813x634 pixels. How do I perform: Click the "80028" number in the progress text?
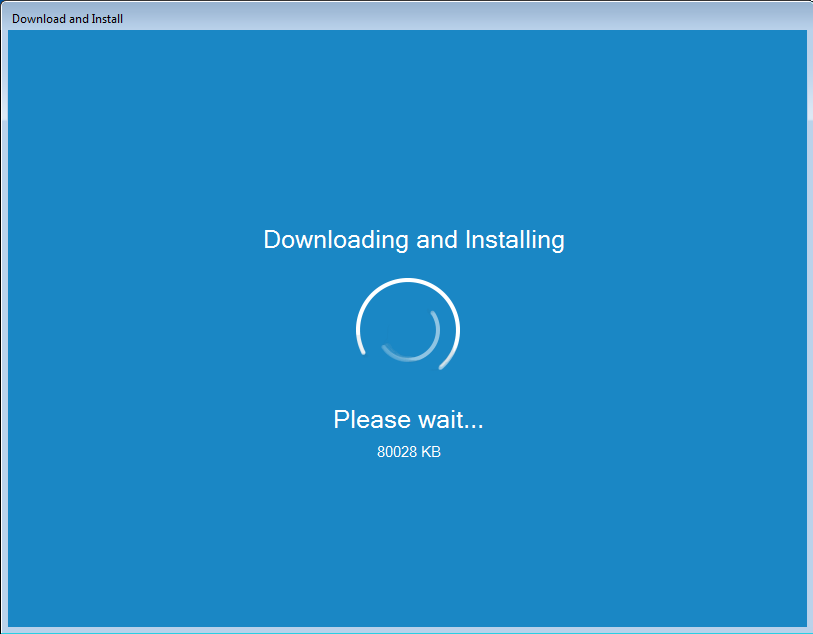pyautogui.click(x=397, y=452)
